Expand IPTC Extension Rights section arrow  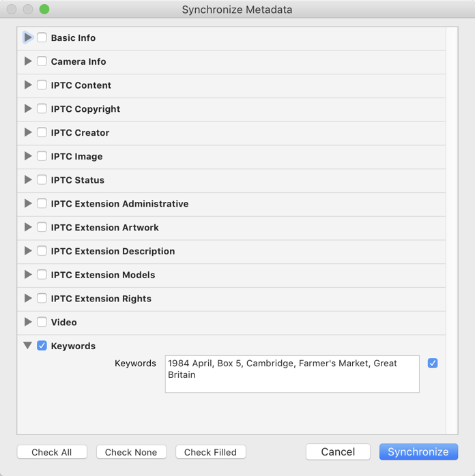(x=28, y=298)
